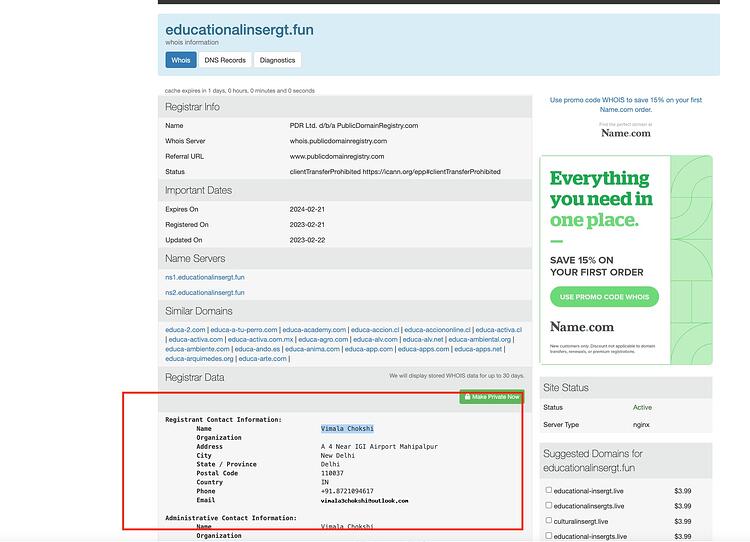Open the Diagnostics tab
The height and width of the screenshot is (542, 750).
tap(277, 60)
